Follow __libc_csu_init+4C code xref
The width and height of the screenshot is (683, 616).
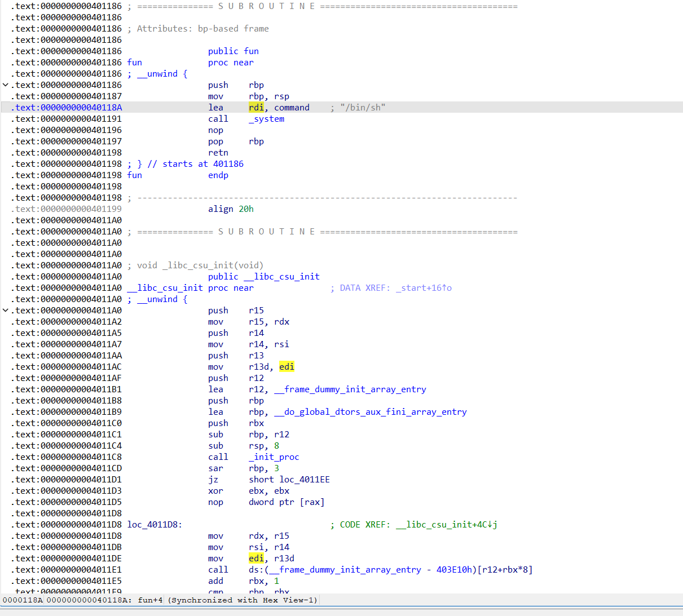pyautogui.click(x=447, y=525)
